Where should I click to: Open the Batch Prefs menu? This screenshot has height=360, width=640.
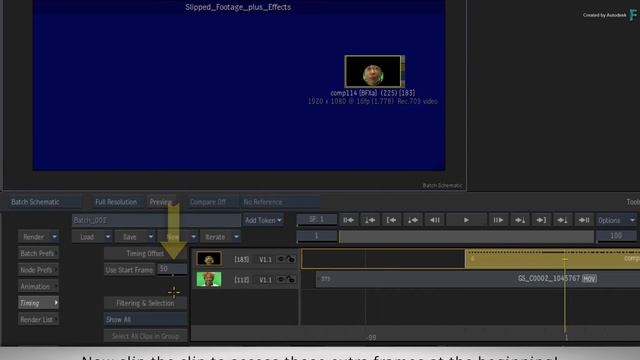tap(38, 253)
